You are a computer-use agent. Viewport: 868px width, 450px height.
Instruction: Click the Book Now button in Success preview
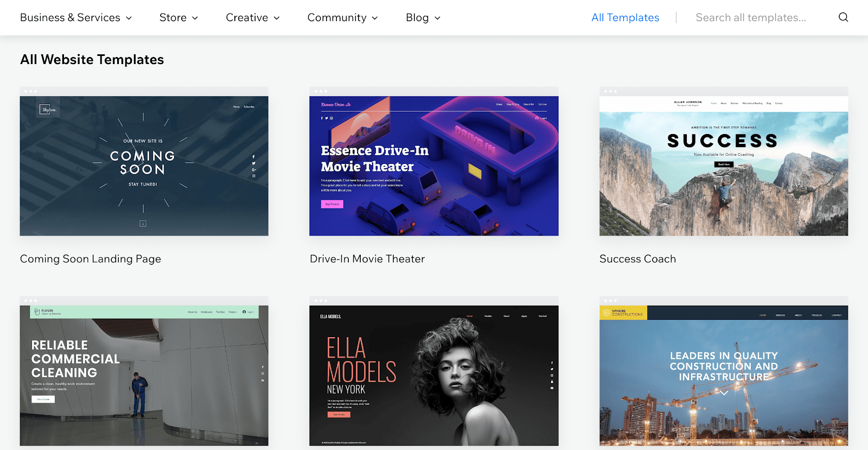[x=724, y=164]
